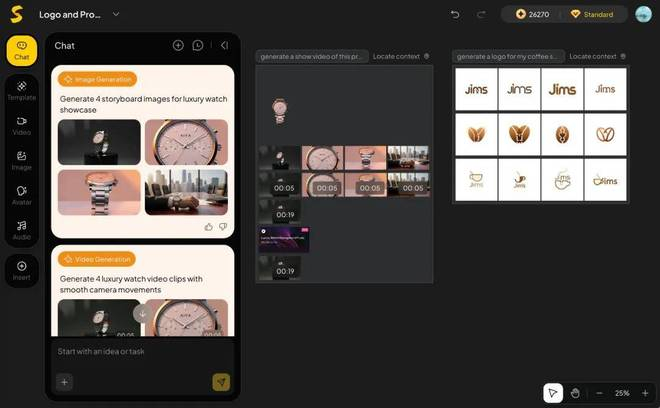Select the second Jims text logo
The image size is (660, 408).
pyautogui.click(x=519, y=89)
